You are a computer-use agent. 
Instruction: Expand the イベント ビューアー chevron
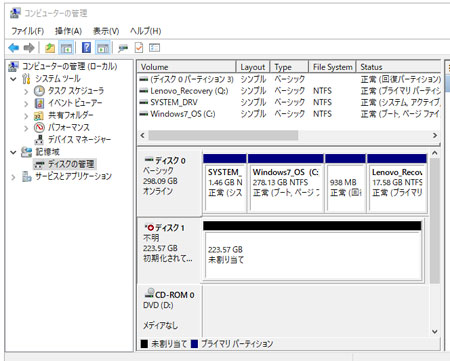[x=26, y=104]
